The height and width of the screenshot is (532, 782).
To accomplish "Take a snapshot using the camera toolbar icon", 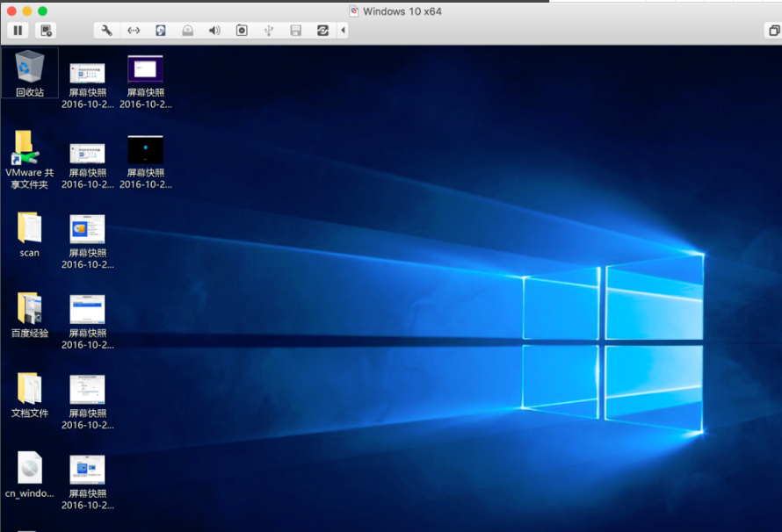I will 241,30.
